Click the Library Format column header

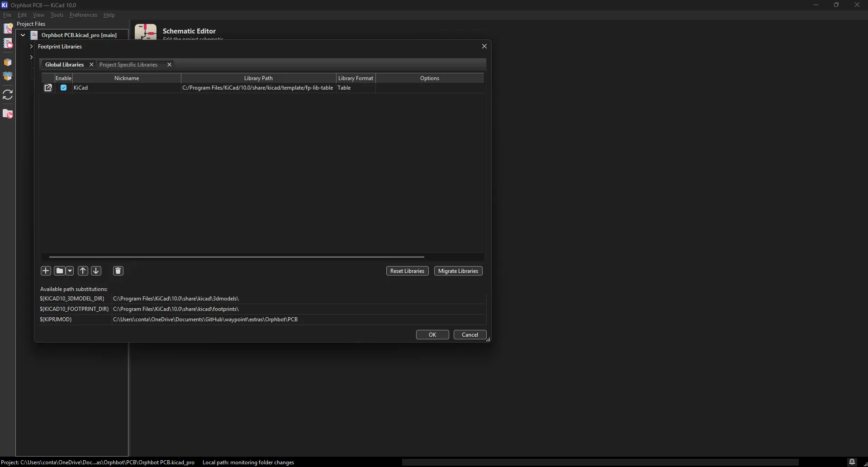[356, 78]
